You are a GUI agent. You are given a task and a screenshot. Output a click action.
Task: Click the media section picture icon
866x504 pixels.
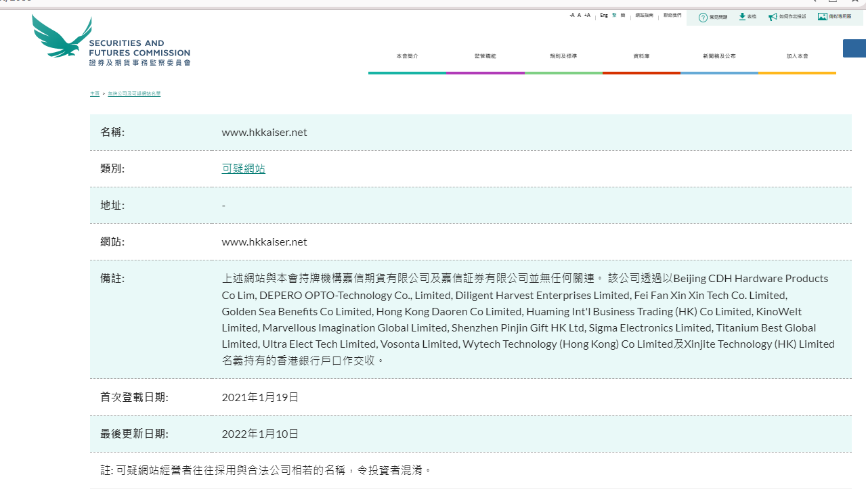pos(822,16)
